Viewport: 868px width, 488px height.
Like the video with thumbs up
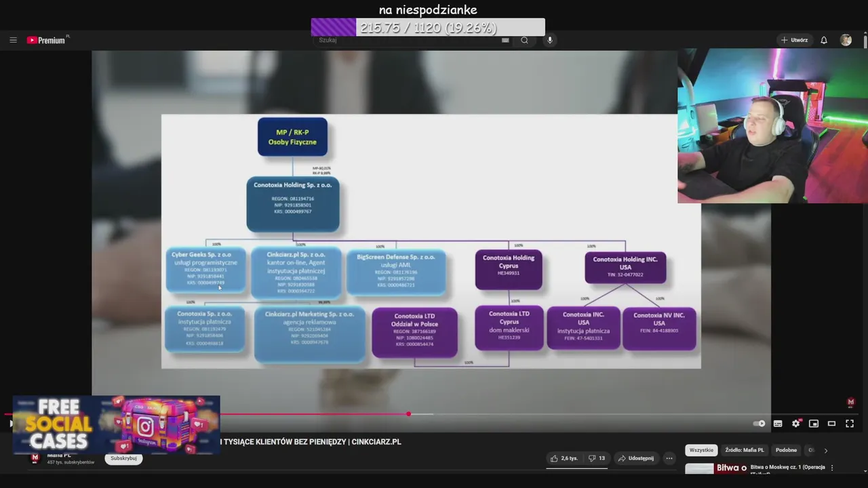pos(564,458)
